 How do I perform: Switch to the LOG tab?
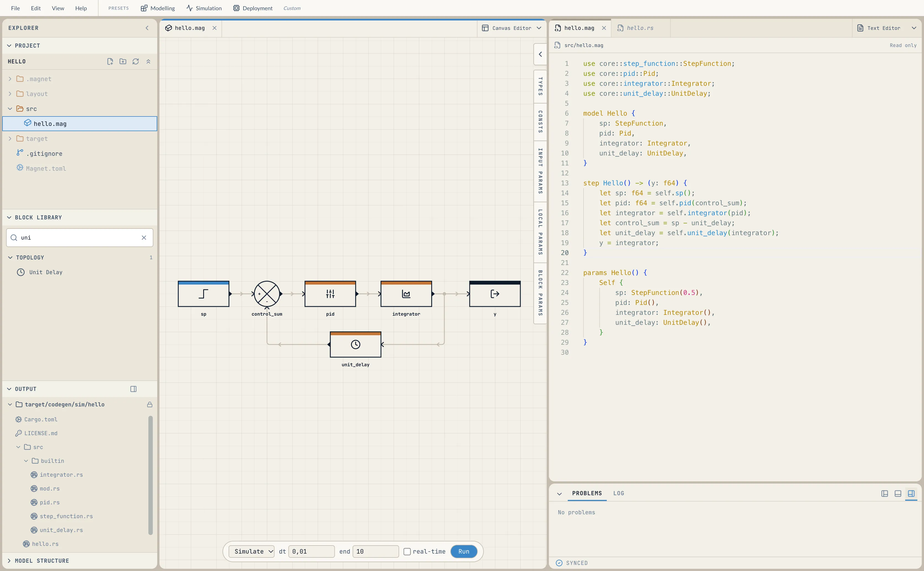pyautogui.click(x=619, y=494)
